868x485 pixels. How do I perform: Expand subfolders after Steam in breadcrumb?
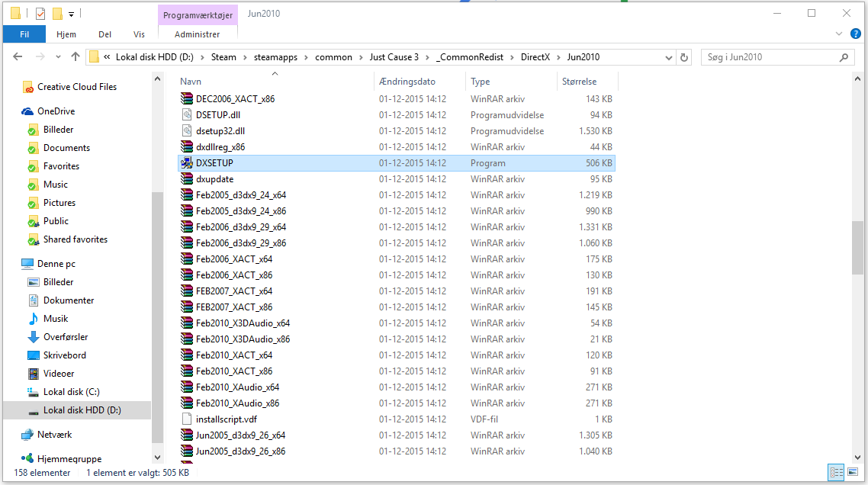point(245,57)
